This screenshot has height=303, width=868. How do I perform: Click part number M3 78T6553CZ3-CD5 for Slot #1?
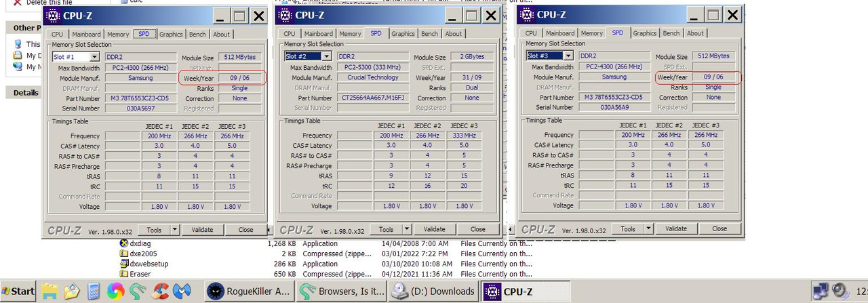point(140,98)
